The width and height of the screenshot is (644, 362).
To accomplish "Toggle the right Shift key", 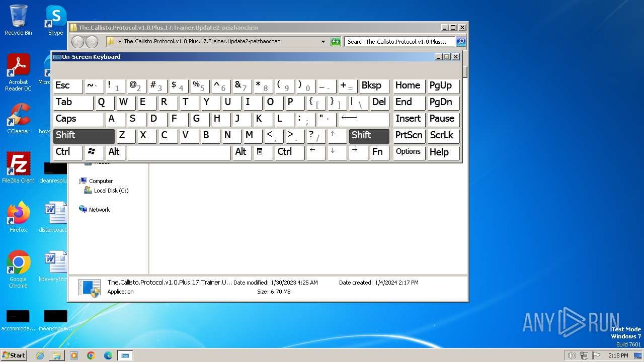I will click(x=369, y=135).
